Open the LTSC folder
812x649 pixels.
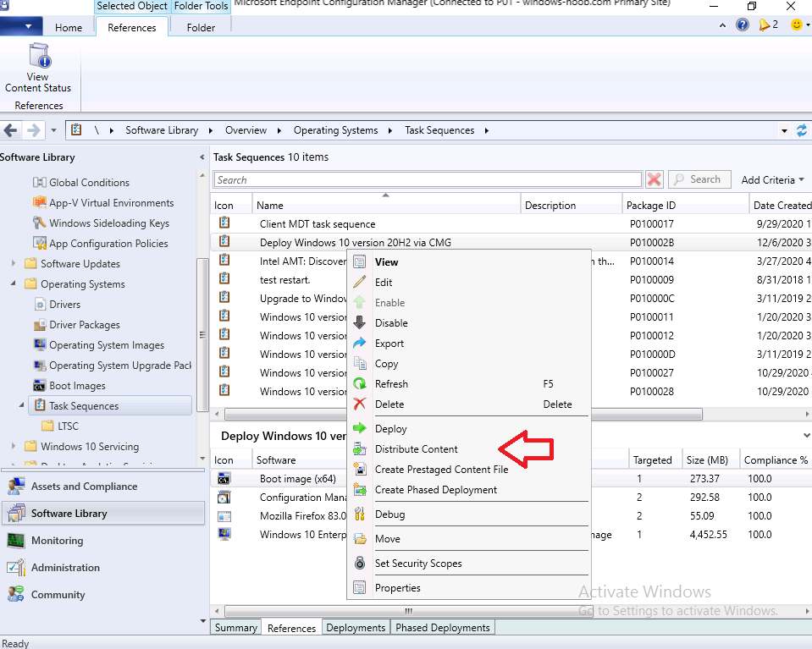68,426
